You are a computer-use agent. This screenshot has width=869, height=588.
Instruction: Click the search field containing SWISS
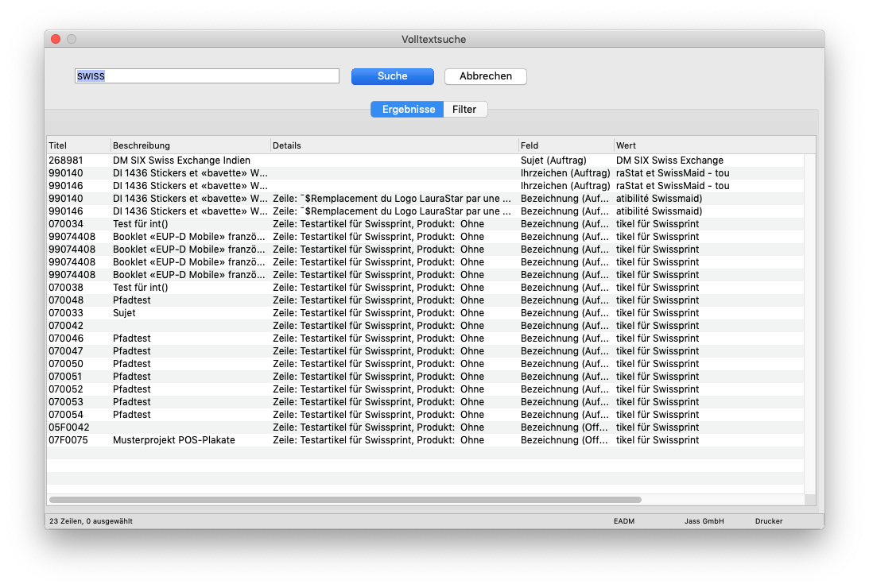[x=207, y=76]
